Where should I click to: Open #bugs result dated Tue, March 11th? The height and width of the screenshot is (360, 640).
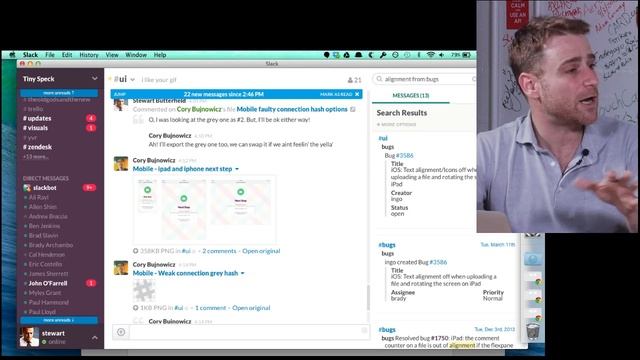[x=387, y=245]
